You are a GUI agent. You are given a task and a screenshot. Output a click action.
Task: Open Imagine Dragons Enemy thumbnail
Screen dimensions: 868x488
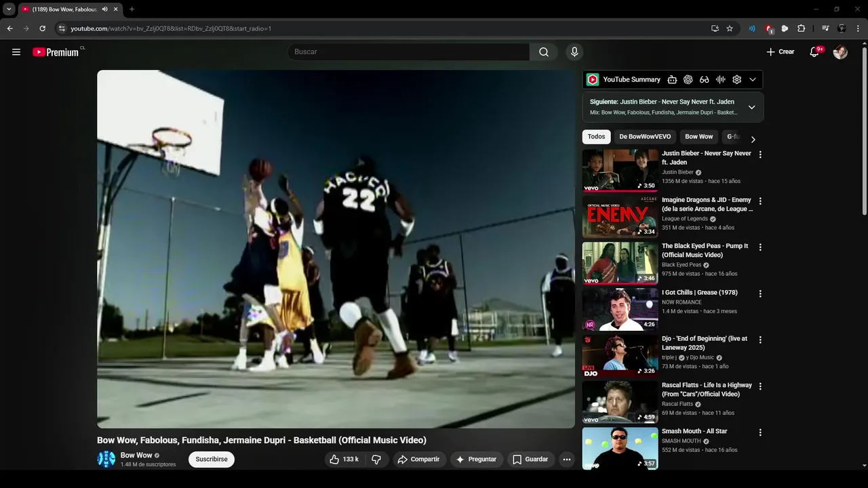620,217
